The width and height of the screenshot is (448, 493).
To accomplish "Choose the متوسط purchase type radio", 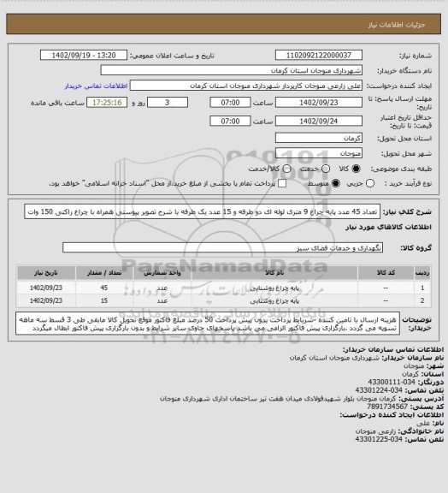I will tap(336, 183).
